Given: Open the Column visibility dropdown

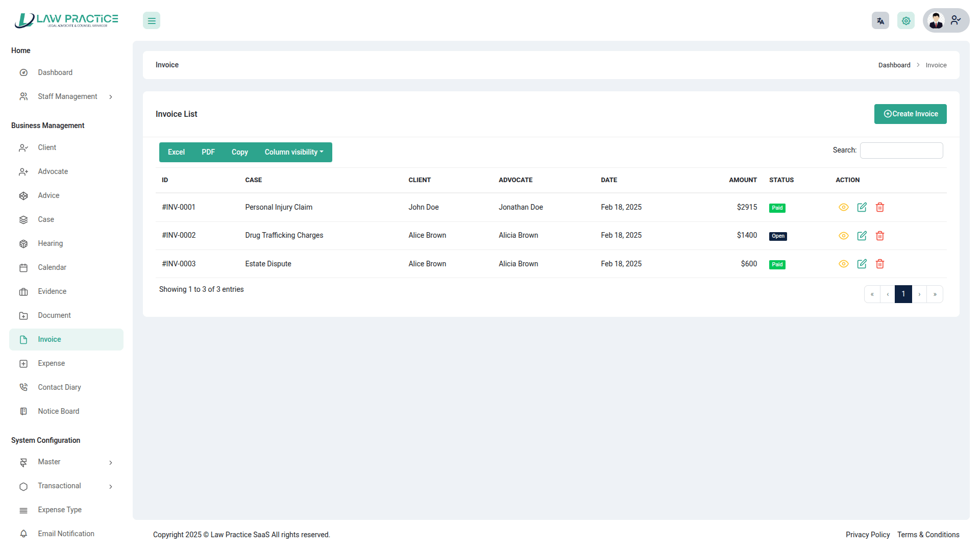Looking at the screenshot, I should point(294,152).
